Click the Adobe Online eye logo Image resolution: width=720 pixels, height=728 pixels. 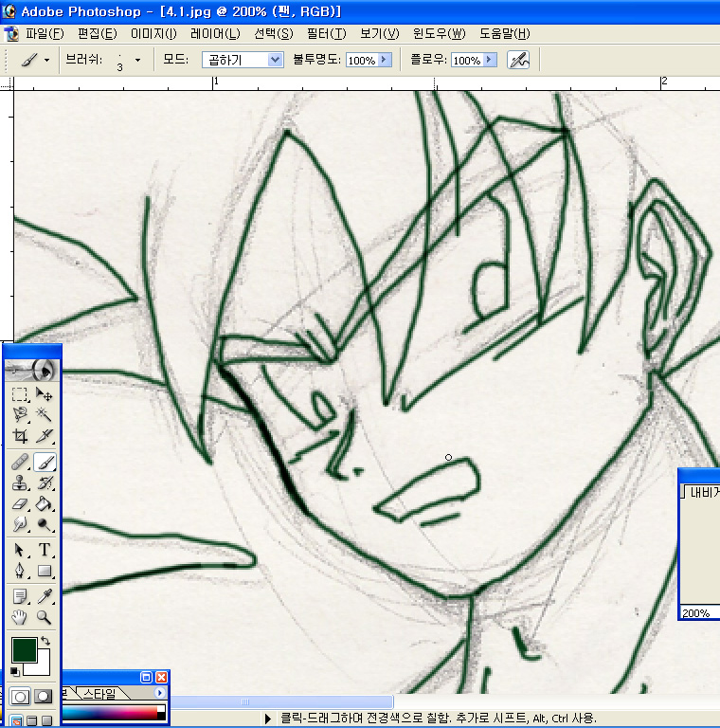click(x=32, y=370)
